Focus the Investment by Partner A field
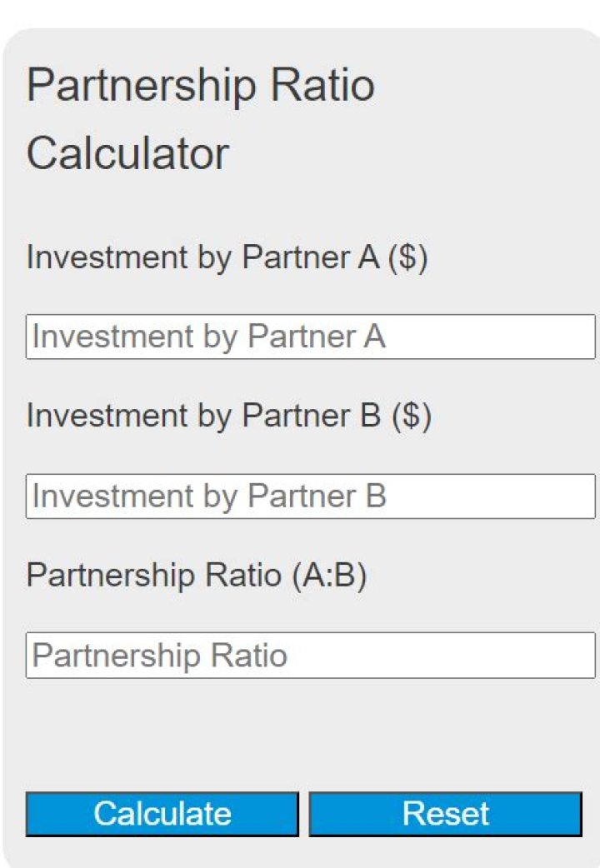This screenshot has width=600, height=868. pyautogui.click(x=310, y=337)
